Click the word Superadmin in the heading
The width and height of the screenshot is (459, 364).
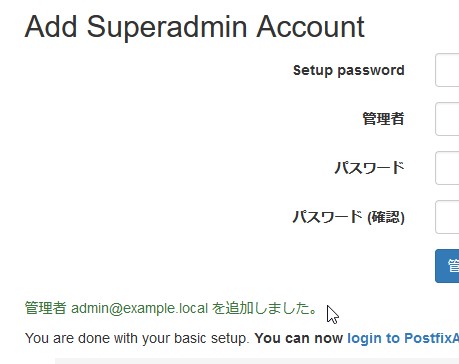tap(167, 27)
